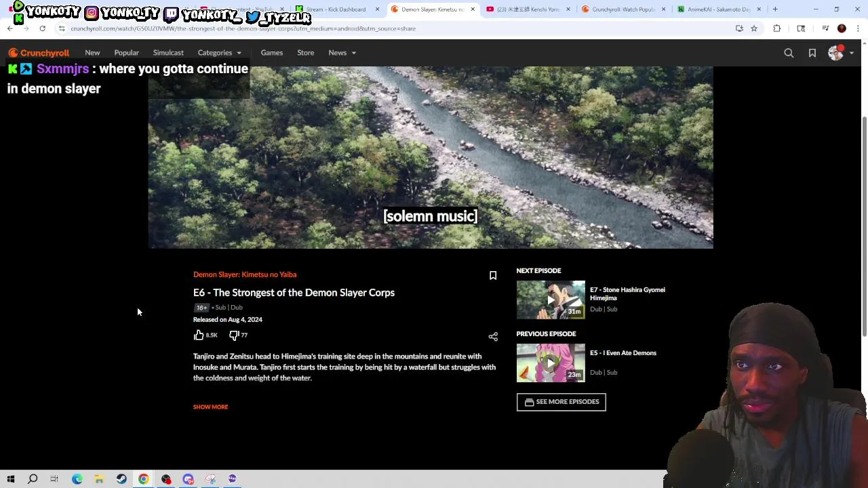Open E5 - I Even Ate Demons title
Viewport: 868px width, 488px height.
click(x=623, y=353)
